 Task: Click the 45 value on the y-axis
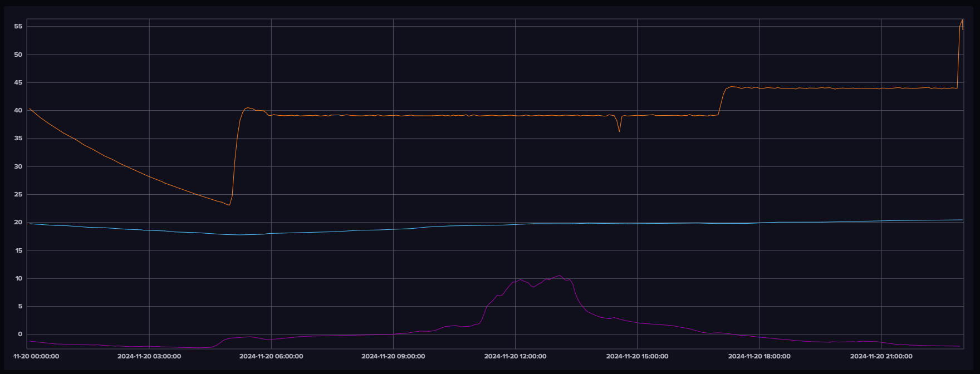(x=18, y=82)
